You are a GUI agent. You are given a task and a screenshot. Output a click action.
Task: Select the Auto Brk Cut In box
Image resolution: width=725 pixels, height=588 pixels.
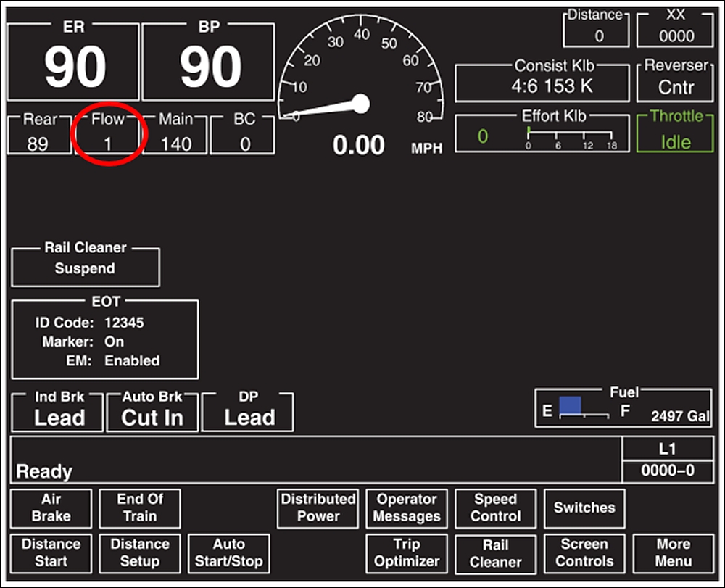(152, 412)
